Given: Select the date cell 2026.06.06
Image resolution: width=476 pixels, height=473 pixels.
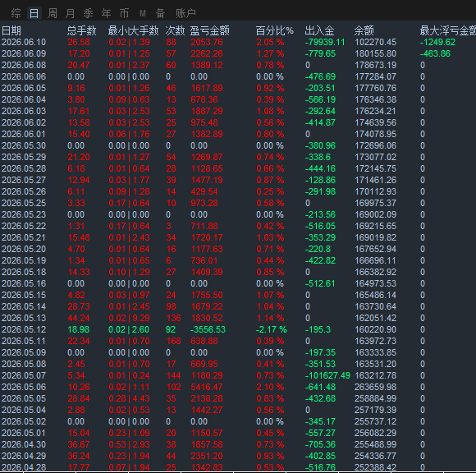Looking at the screenshot, I should [x=24, y=77].
